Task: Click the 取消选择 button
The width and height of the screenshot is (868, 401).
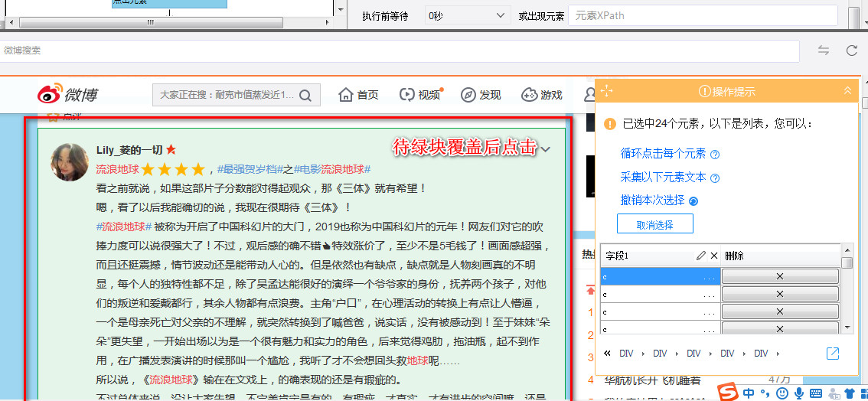Action: coord(655,224)
